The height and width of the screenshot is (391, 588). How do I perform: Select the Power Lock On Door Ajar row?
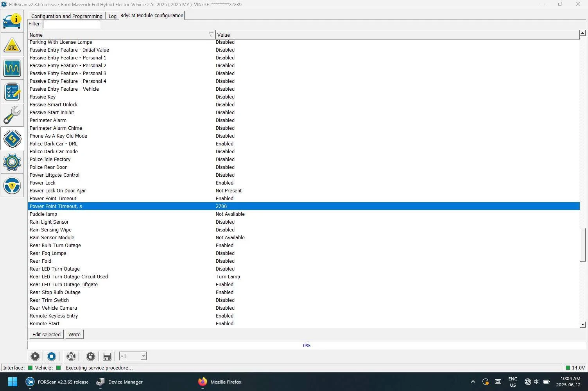(x=304, y=190)
